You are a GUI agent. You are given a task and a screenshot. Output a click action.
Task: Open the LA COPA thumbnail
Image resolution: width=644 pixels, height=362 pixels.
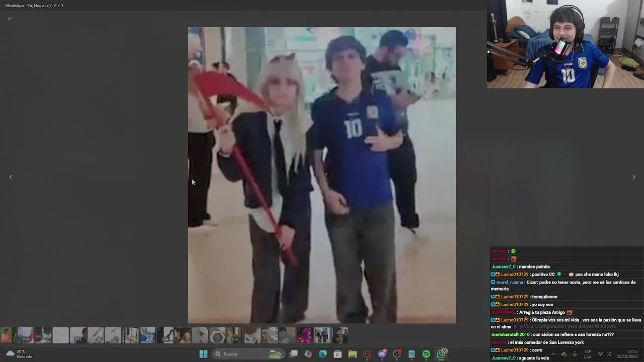(148, 335)
